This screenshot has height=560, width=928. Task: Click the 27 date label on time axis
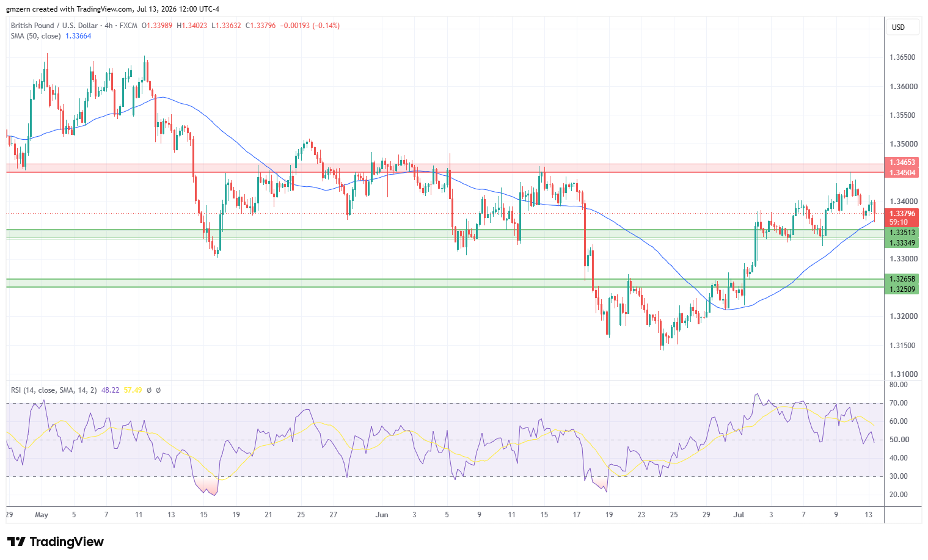point(334,515)
